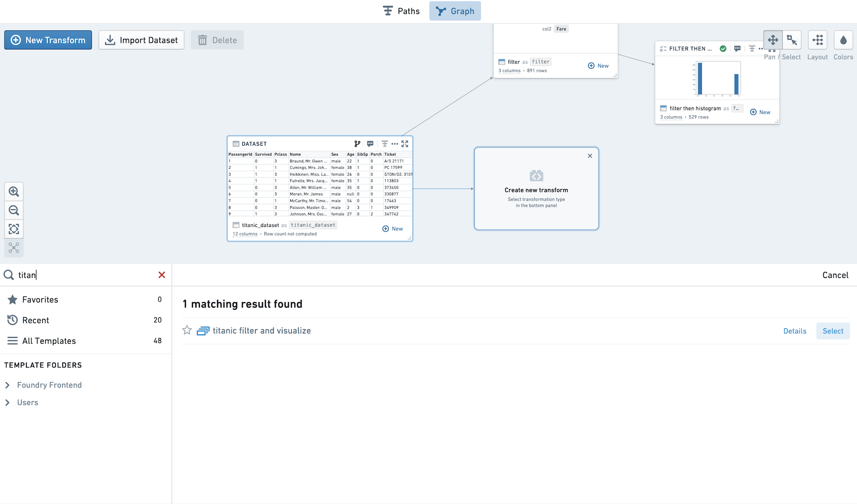Viewport: 857px width, 504px height.
Task: Switch to the Graph tab
Action: click(455, 11)
